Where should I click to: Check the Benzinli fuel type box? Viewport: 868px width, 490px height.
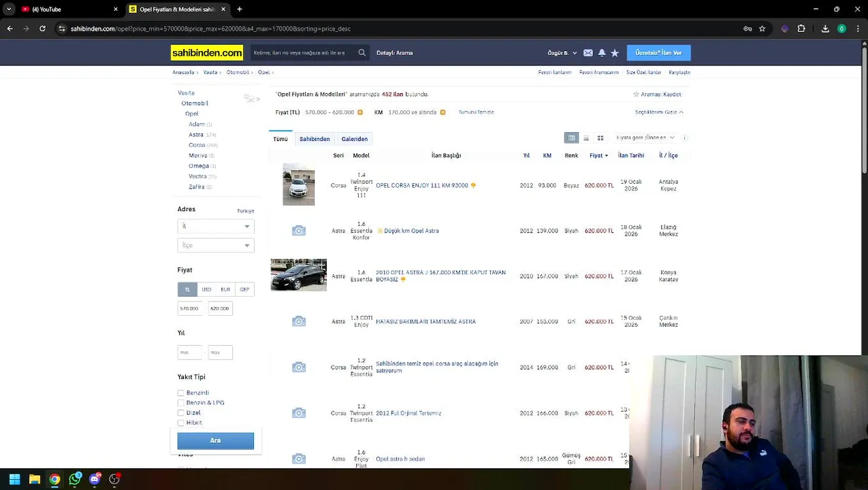(x=181, y=393)
